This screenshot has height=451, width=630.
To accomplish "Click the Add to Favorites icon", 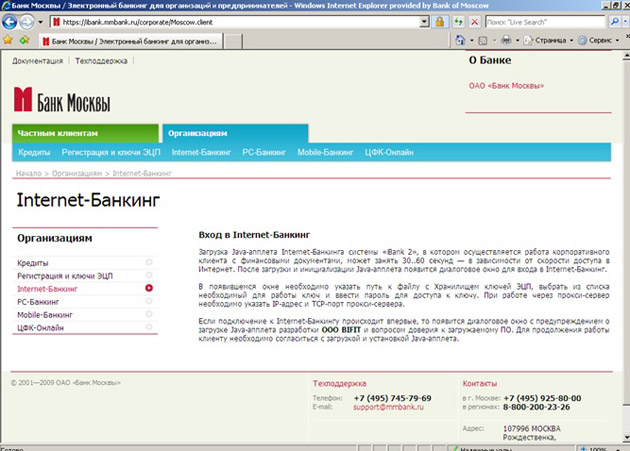I will tap(25, 40).
